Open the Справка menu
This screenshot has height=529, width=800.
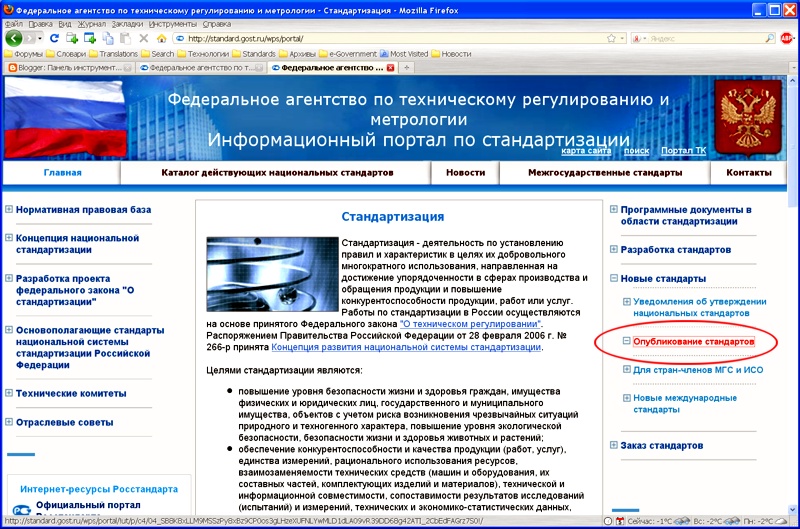217,24
